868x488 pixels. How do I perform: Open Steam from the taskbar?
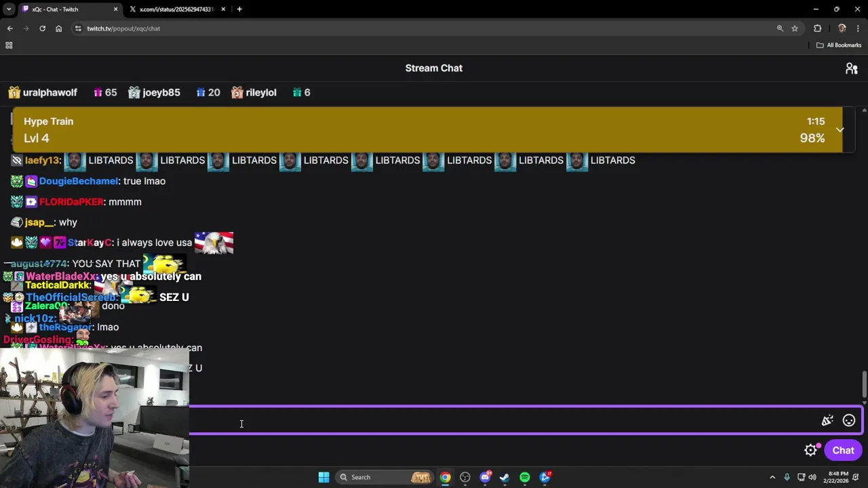pos(505,477)
